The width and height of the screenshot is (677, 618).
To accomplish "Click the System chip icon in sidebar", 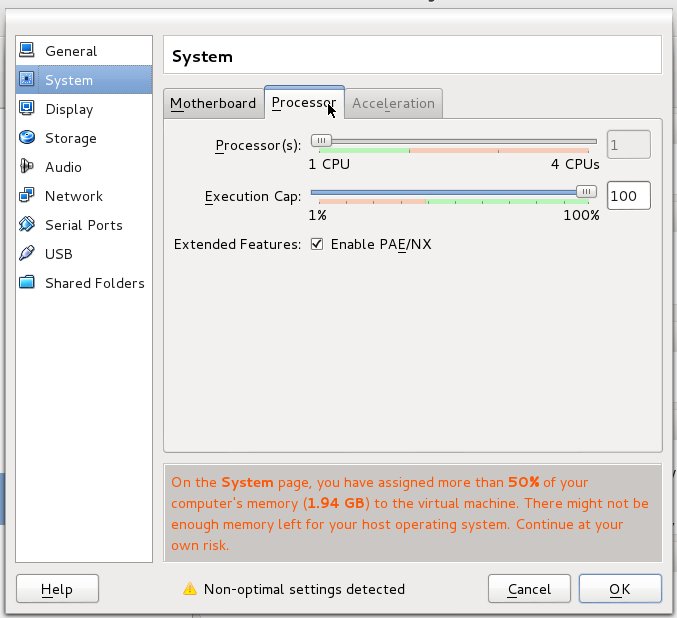I will (27, 79).
